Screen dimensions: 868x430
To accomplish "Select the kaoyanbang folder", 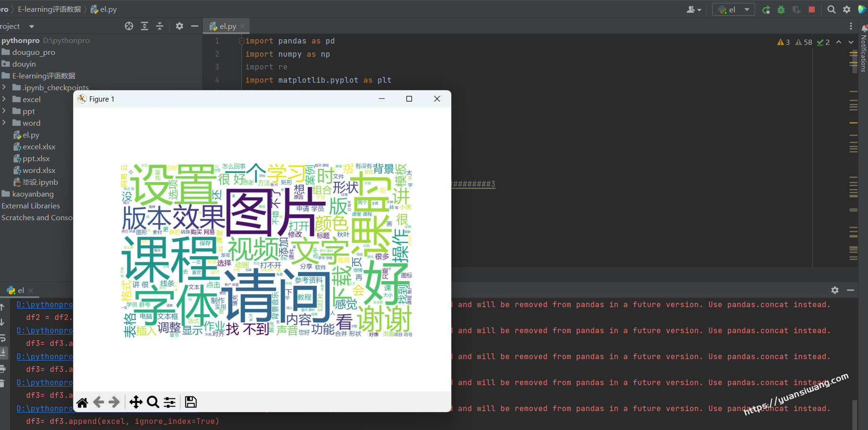I will click(28, 194).
